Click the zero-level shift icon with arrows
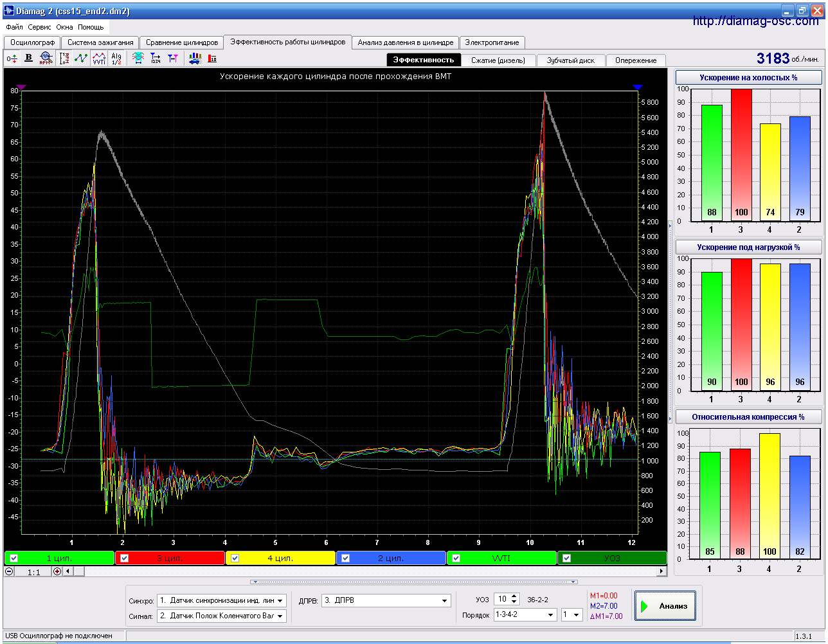This screenshot has width=828, height=644. point(12,58)
